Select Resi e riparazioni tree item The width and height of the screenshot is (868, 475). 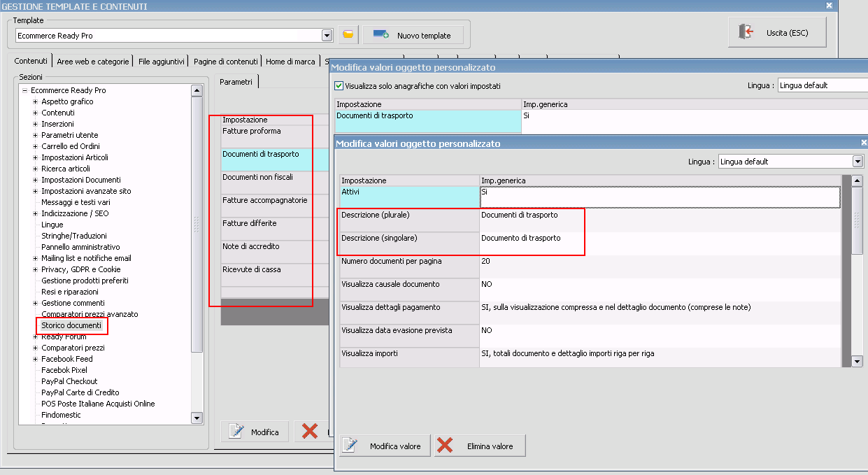click(70, 292)
